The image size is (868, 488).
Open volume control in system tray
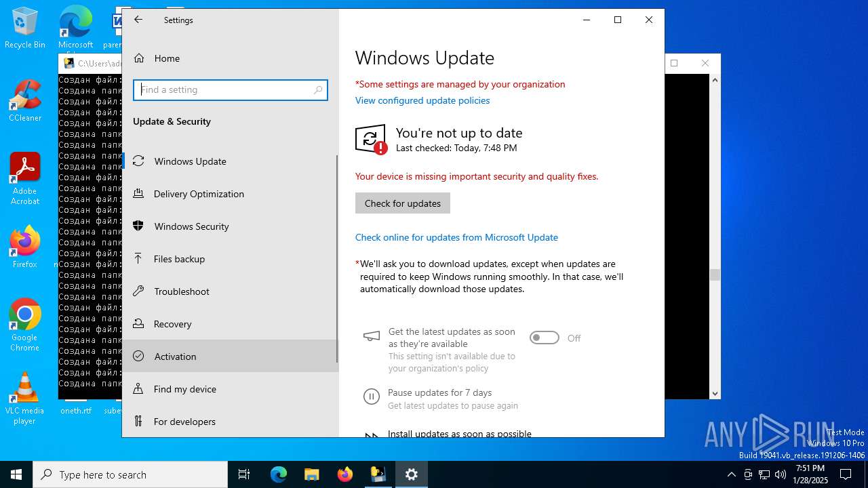pos(781,474)
